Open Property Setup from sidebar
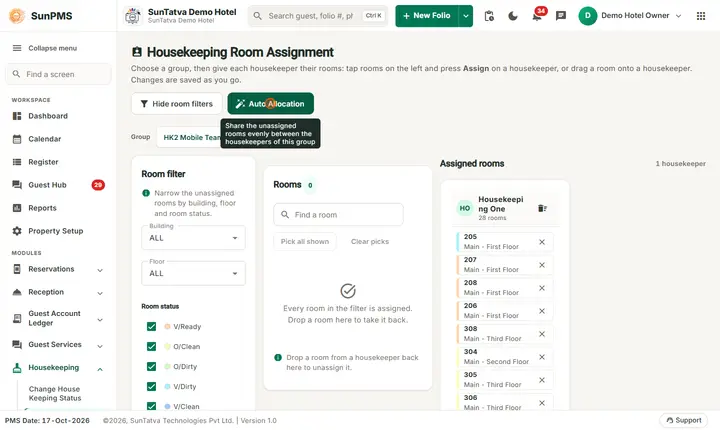The height and width of the screenshot is (430, 720). click(56, 231)
